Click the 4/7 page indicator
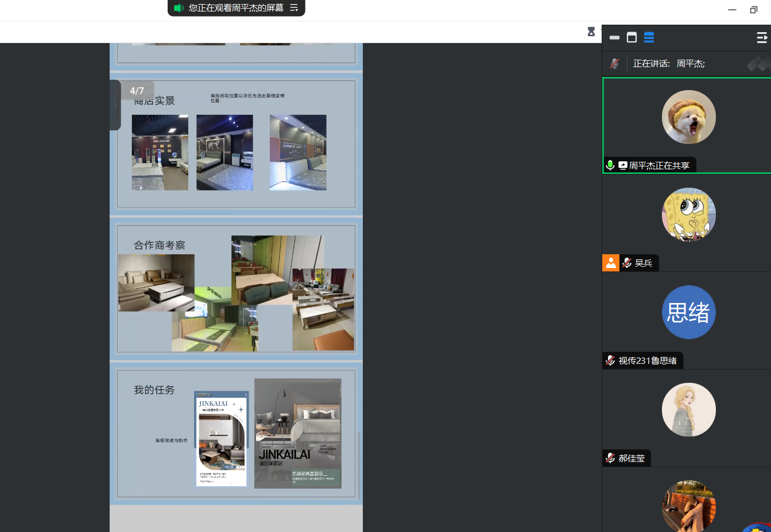771x532 pixels. (137, 91)
